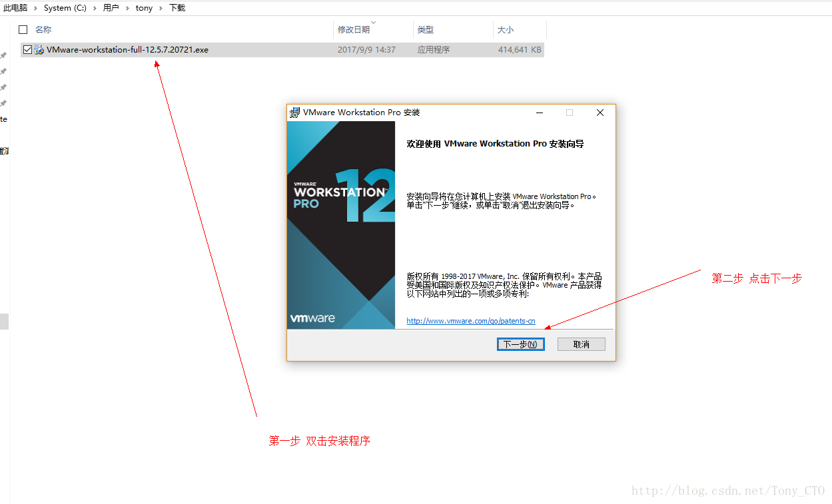The height and width of the screenshot is (504, 832).
Task: Go to 用户 folder in breadcrumb
Action: coord(111,8)
